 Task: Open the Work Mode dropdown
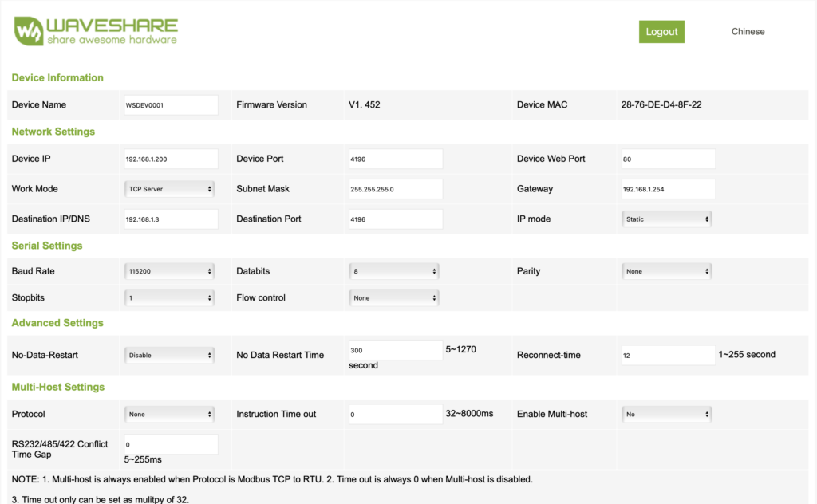coord(169,189)
